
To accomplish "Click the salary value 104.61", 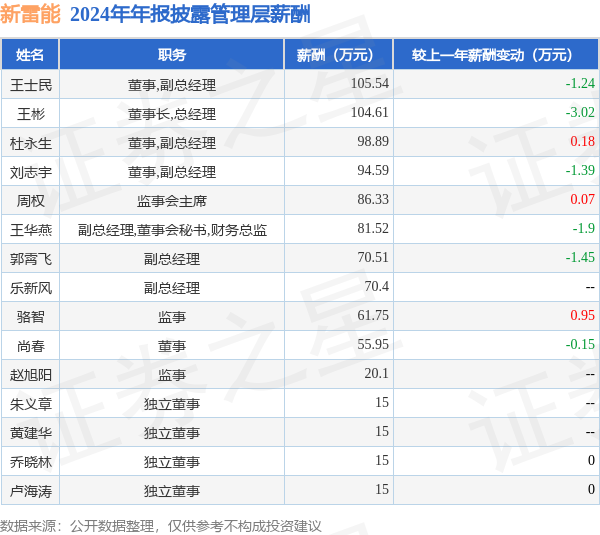I will (370, 113).
